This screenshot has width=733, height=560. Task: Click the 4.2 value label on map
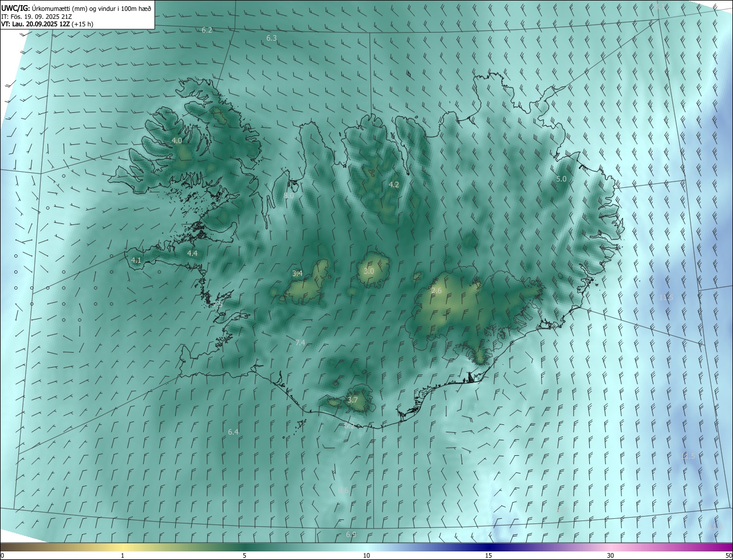pyautogui.click(x=394, y=184)
